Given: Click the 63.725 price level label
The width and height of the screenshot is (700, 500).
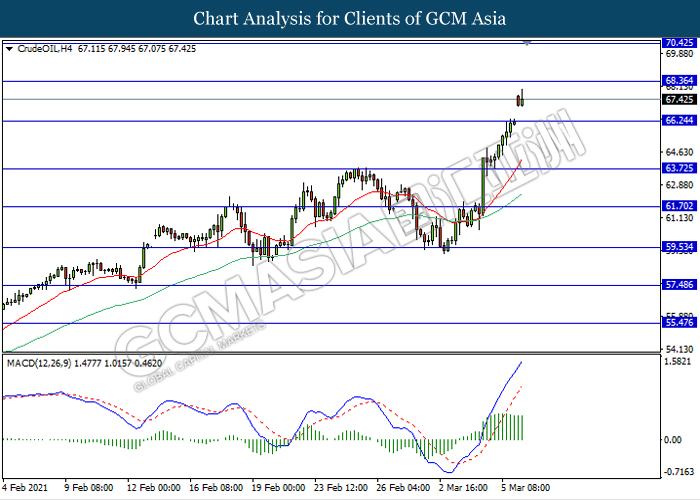Looking at the screenshot, I should click(x=679, y=168).
